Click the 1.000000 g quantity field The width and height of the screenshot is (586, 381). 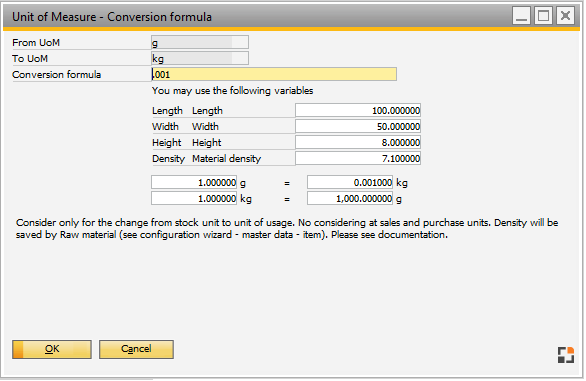click(x=194, y=182)
